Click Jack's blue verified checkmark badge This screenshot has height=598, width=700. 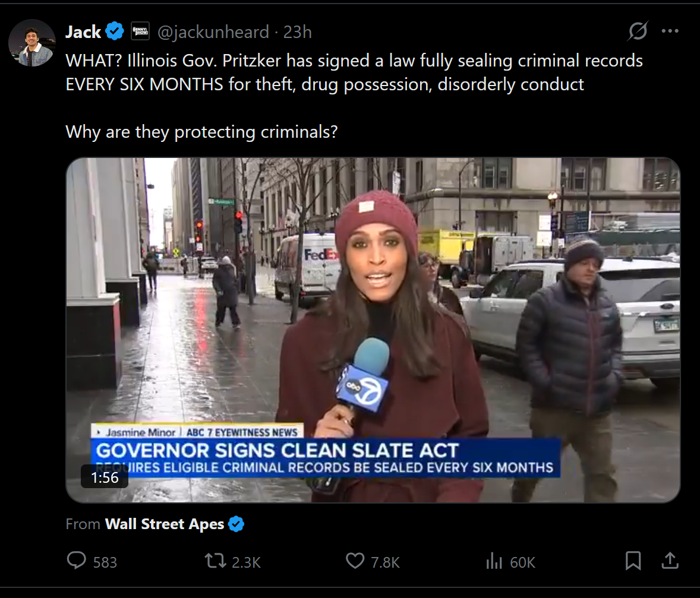click(x=115, y=31)
